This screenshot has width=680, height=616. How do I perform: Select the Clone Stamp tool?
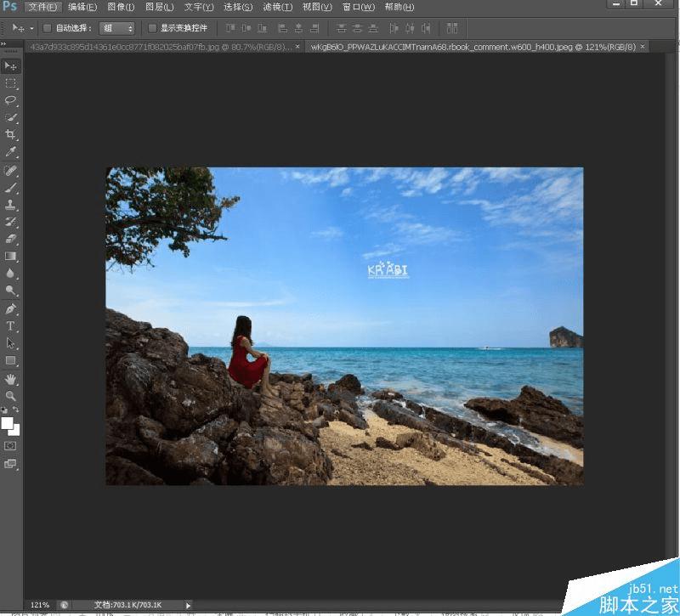10,205
